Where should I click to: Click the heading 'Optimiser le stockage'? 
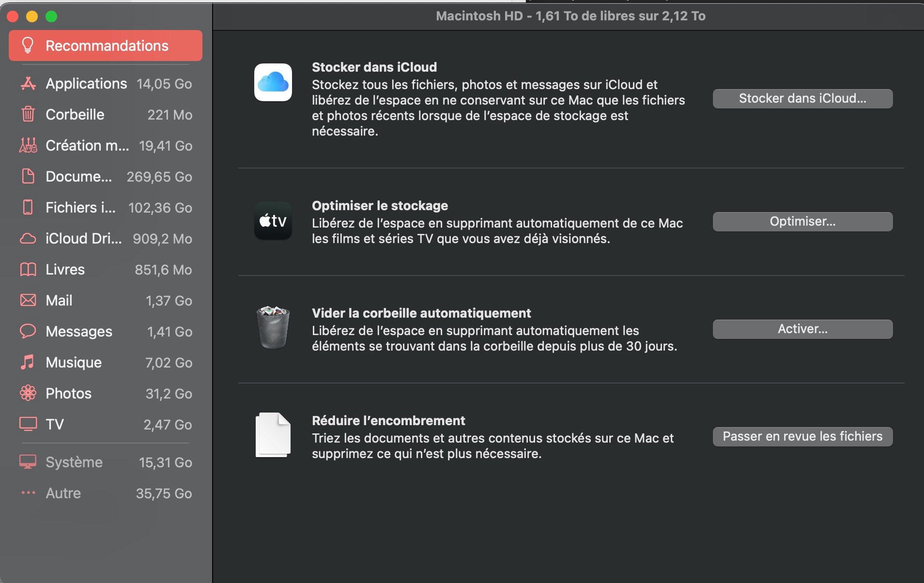(380, 206)
